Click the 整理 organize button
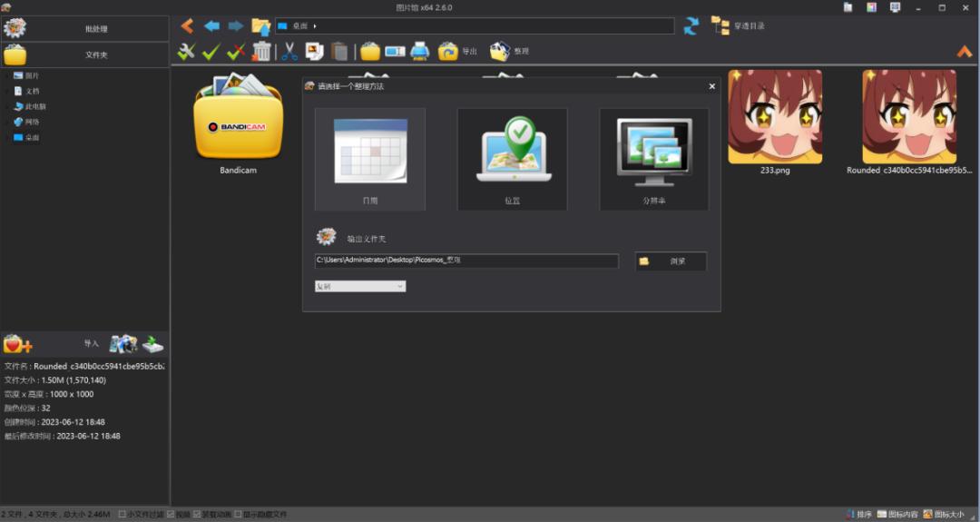The image size is (980, 522). [x=510, y=52]
